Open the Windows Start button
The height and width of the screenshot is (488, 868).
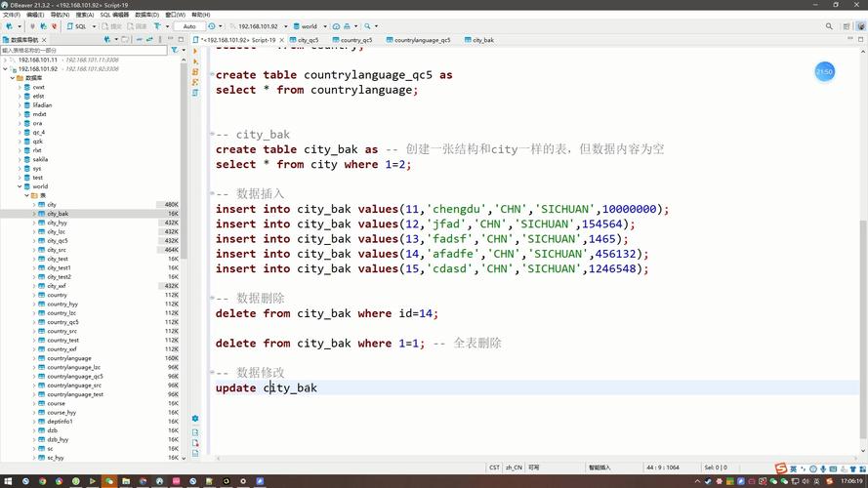click(x=8, y=481)
